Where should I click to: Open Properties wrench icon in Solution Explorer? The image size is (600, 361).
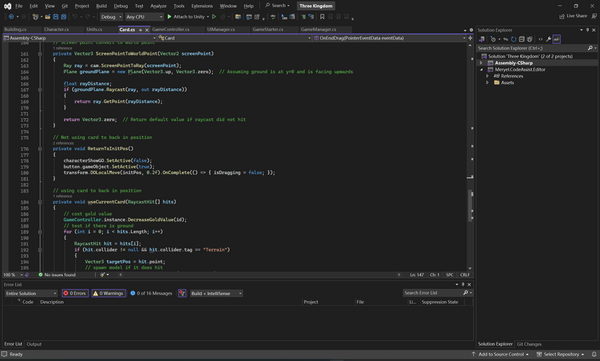coord(548,39)
